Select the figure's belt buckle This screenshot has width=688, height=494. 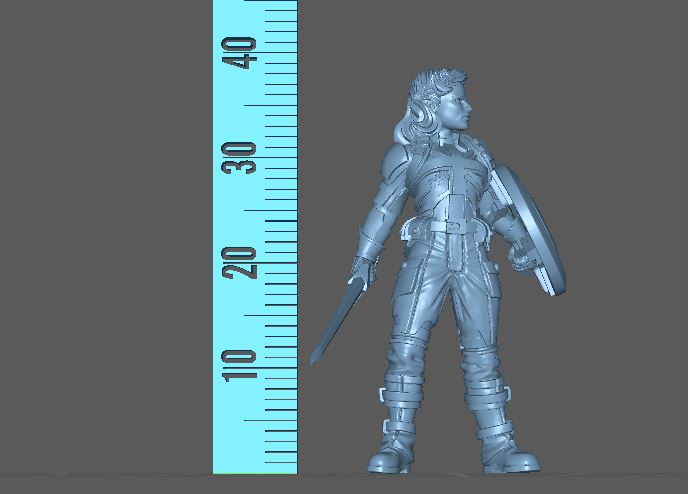tap(456, 230)
